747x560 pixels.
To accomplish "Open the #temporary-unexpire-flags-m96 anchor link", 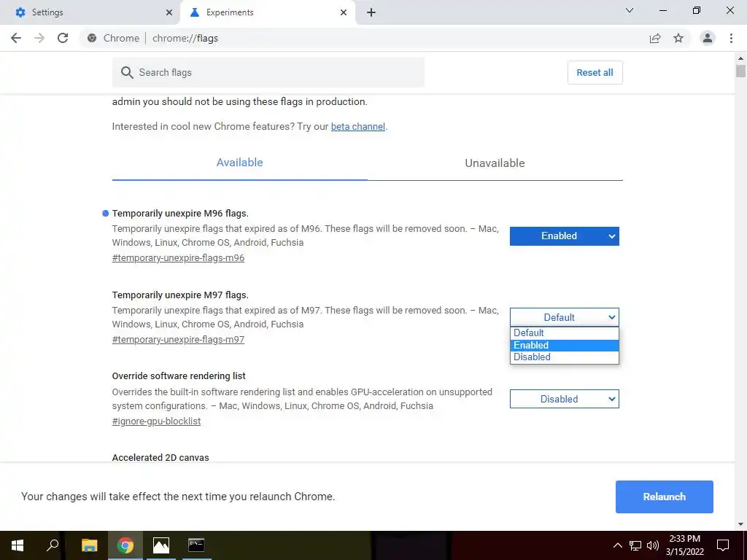I will click(178, 258).
